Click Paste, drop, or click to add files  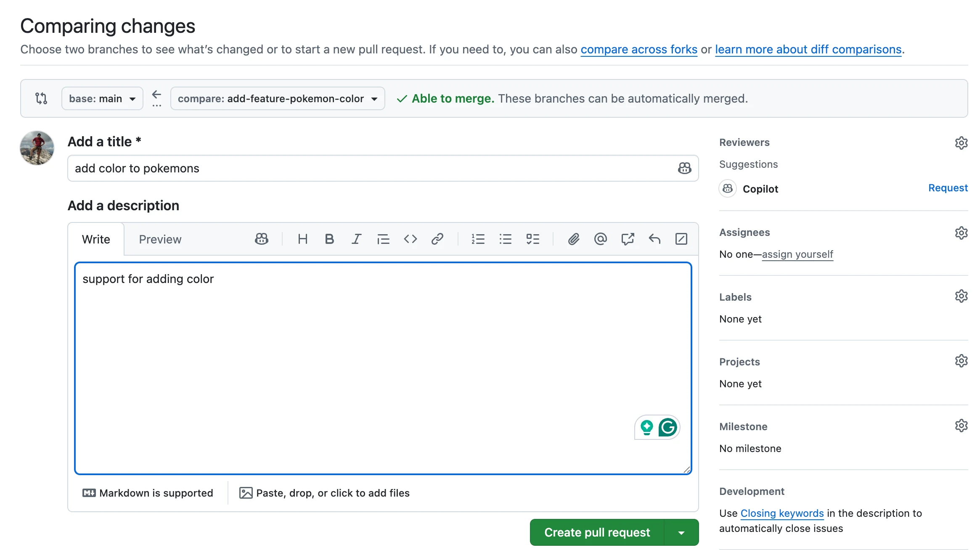(x=324, y=493)
